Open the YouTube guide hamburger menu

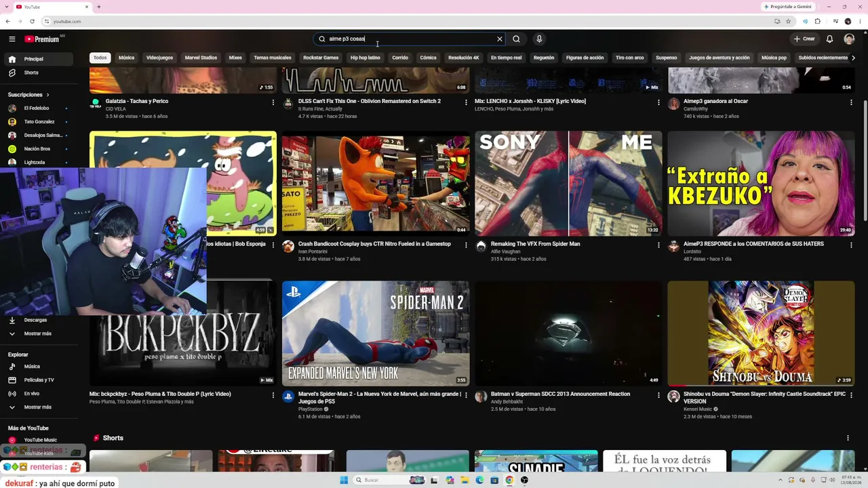pyautogui.click(x=12, y=39)
